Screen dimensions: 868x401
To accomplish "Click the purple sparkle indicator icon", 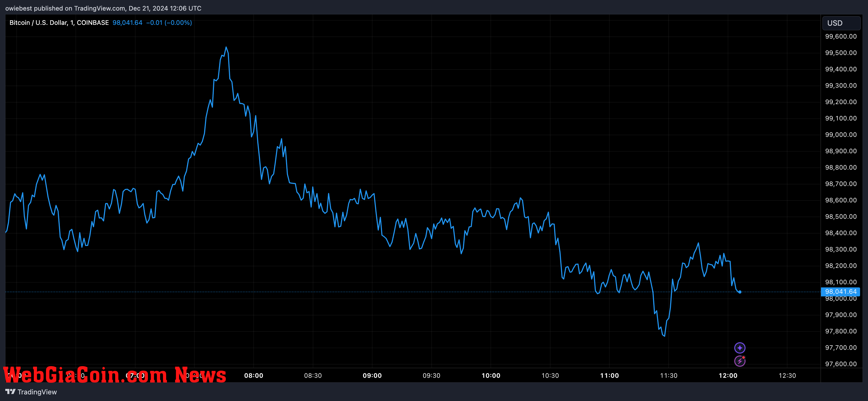I will [740, 348].
